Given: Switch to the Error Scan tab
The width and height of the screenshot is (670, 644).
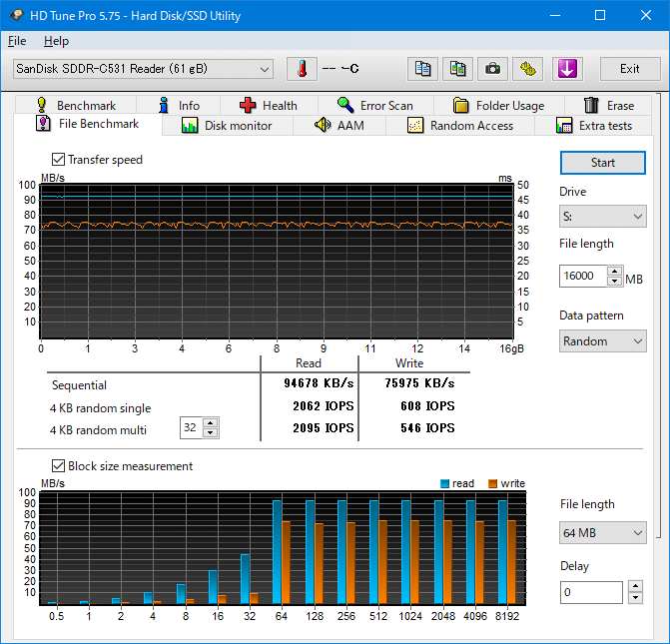Looking at the screenshot, I should [374, 105].
